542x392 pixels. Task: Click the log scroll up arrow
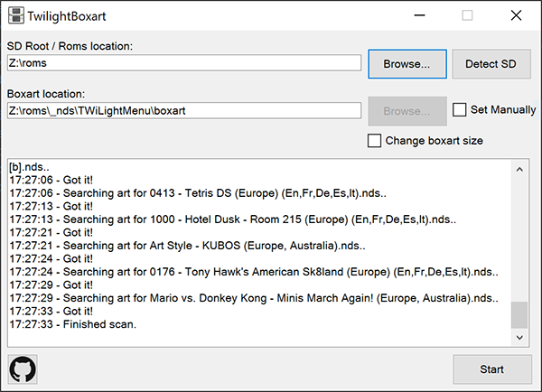(x=519, y=170)
